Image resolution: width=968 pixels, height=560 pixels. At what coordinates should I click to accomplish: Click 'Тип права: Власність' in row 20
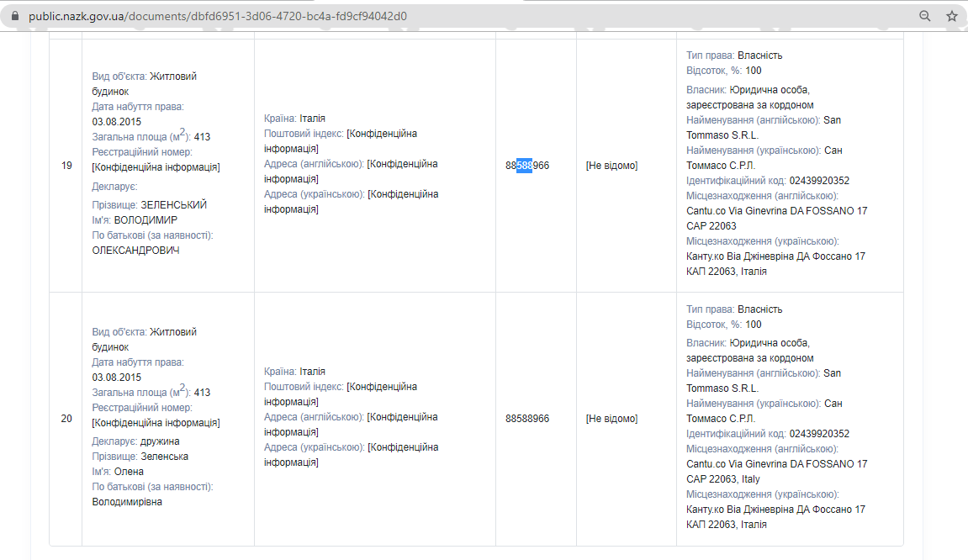pos(734,309)
